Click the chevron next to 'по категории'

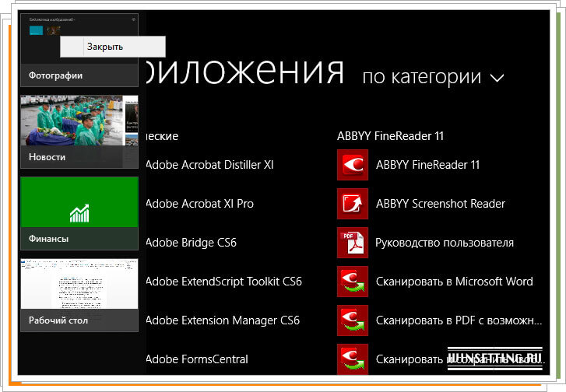pos(497,78)
